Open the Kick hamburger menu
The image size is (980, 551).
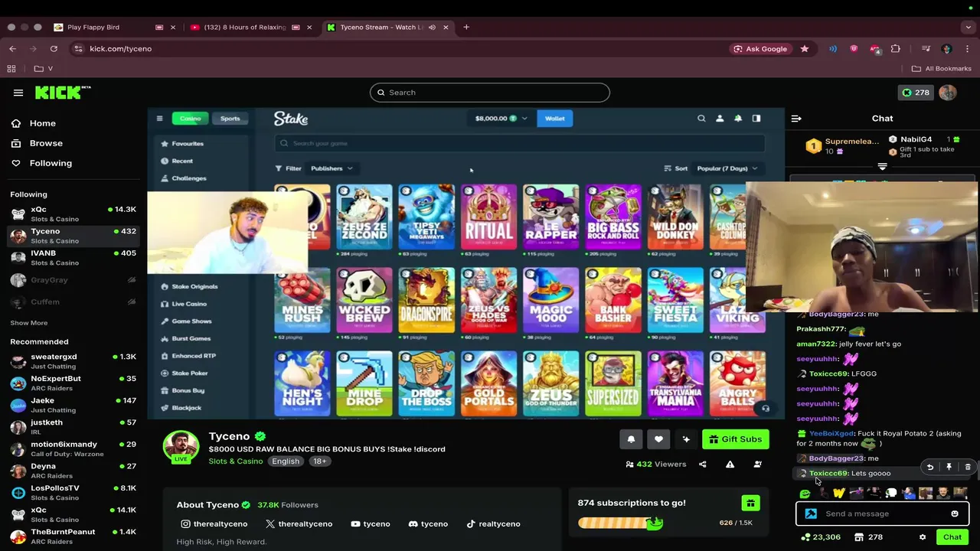pos(18,93)
